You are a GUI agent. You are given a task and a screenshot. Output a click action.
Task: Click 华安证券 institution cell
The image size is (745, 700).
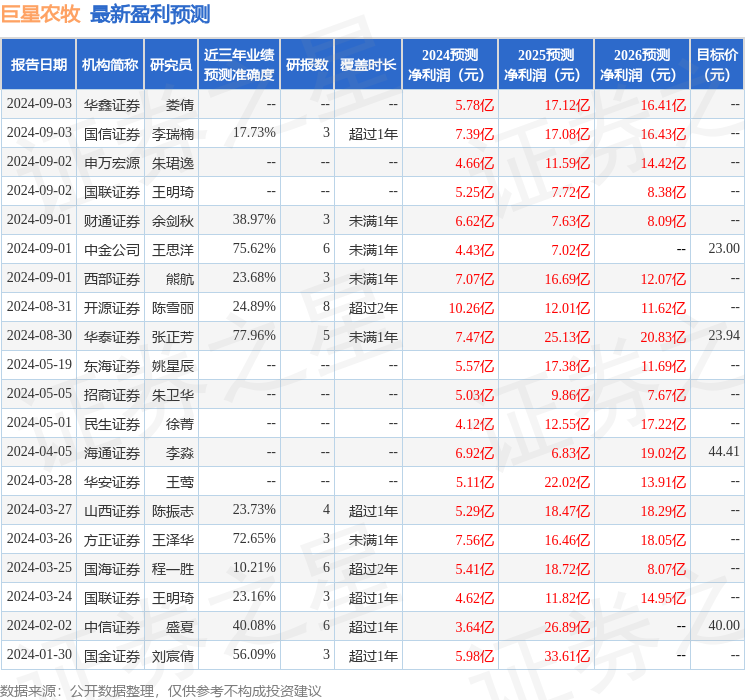point(112,482)
